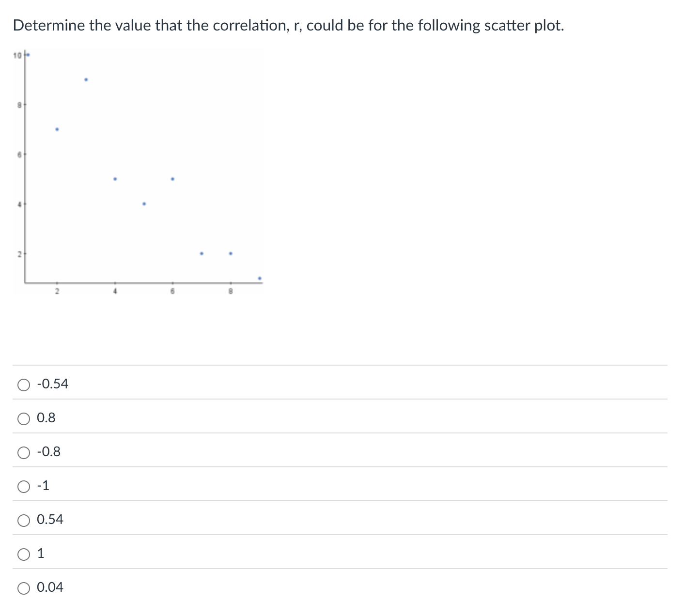Select the -0.54 answer option
Image resolution: width=684 pixels, height=616 pixels.
(x=23, y=385)
